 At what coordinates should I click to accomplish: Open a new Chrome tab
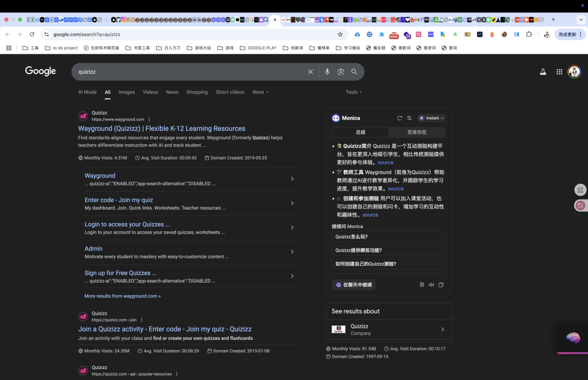tap(553, 20)
